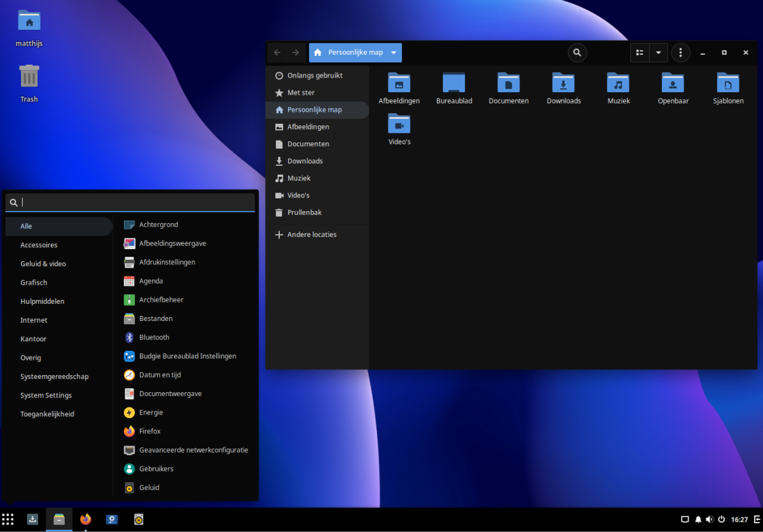
Task: Open the view options dropdown arrow
Action: [x=658, y=53]
